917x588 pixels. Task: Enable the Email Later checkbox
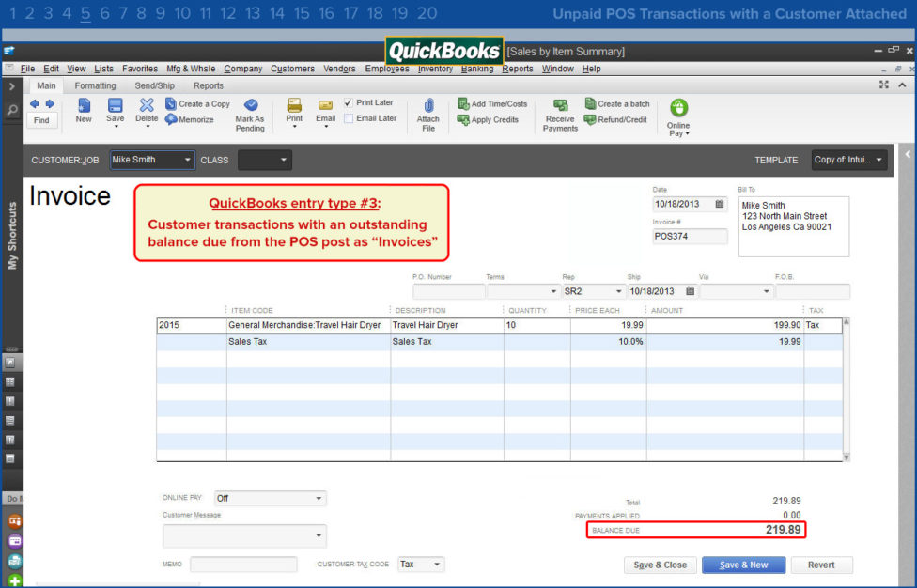(x=349, y=118)
